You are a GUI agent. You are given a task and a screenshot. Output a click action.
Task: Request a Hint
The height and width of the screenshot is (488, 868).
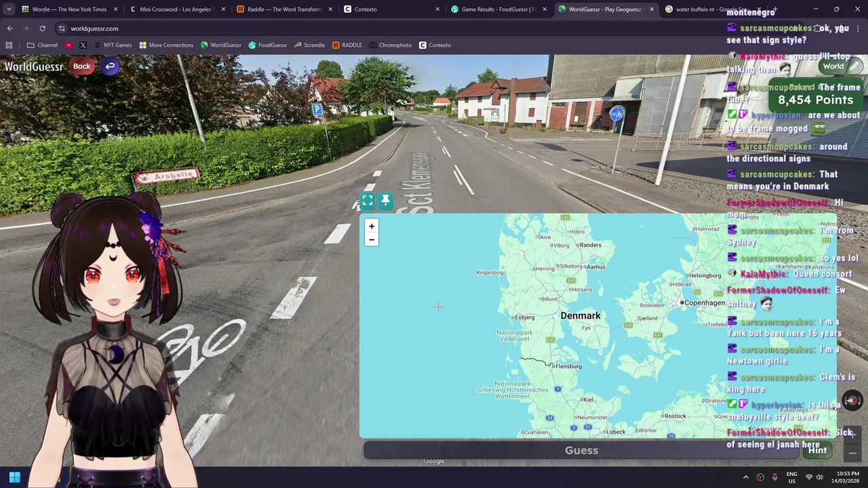click(817, 450)
